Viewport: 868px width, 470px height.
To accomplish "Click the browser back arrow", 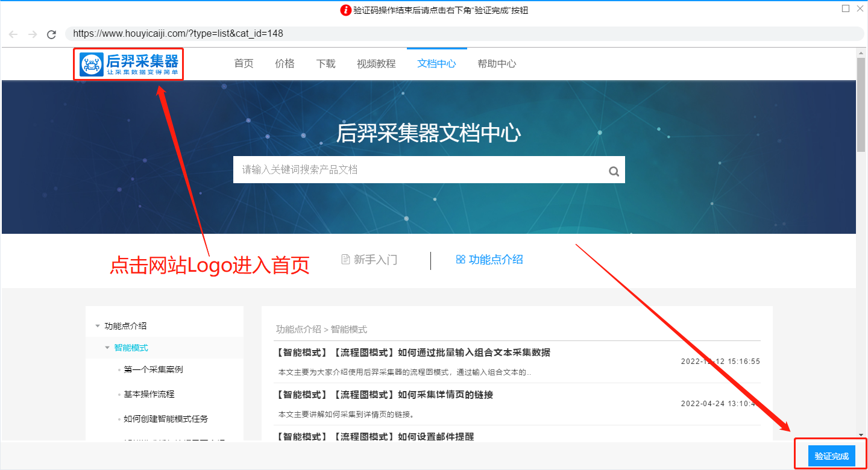I will pos(13,34).
